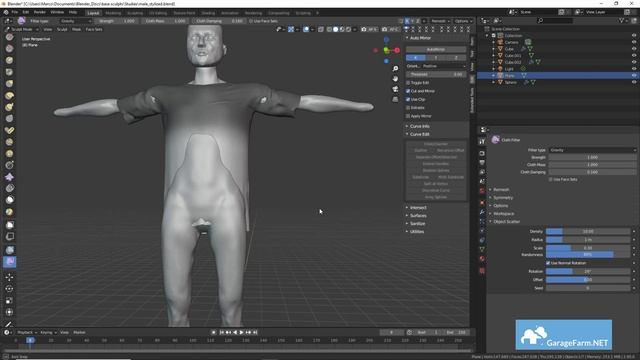
Task: Hide the Sphere object in outliner
Action: click(634, 82)
